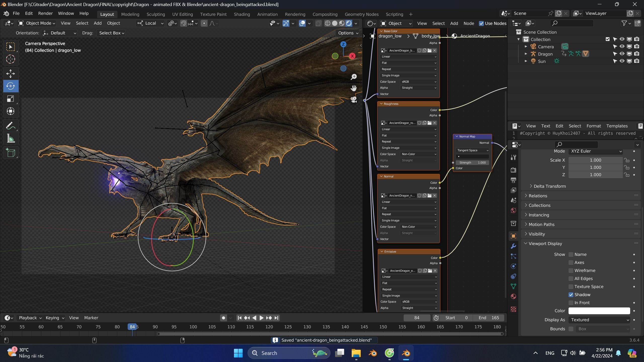Viewport: 644px width, 362px height.
Task: Select the Cursor tool
Action: 11,59
